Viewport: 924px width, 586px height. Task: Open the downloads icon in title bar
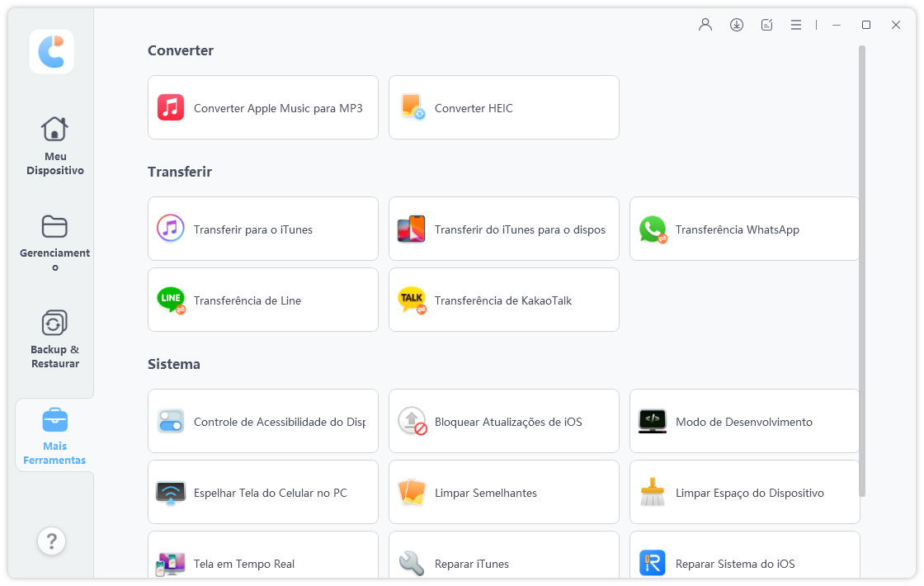[x=737, y=25]
